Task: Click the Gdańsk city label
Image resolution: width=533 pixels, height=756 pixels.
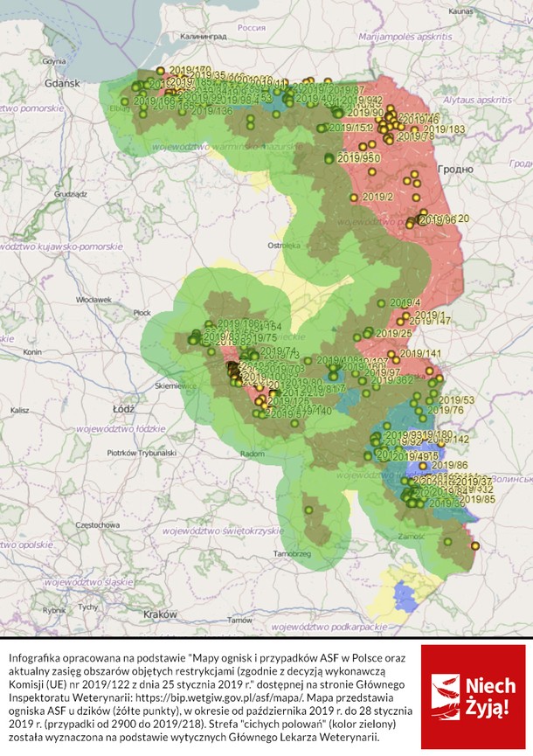Action: coord(63,83)
